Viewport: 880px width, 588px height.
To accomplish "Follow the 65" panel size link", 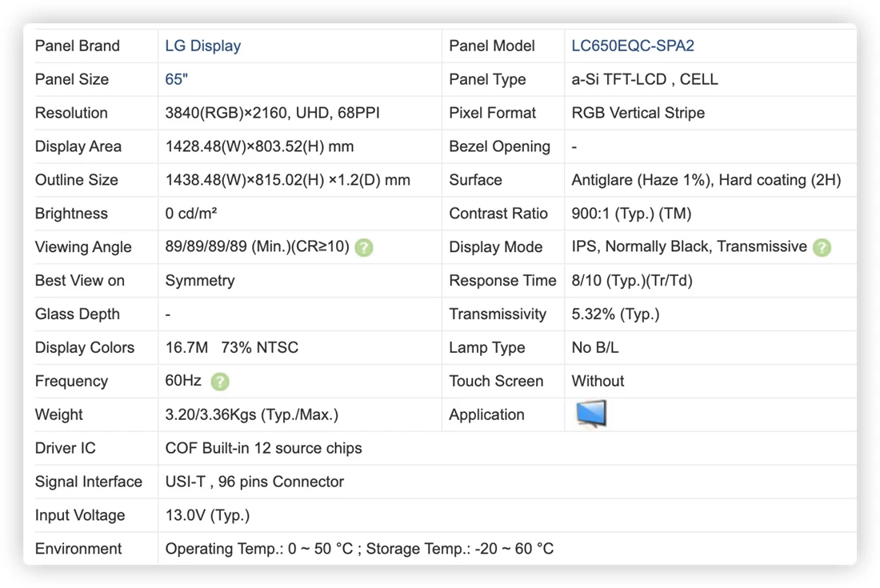I will click(176, 80).
